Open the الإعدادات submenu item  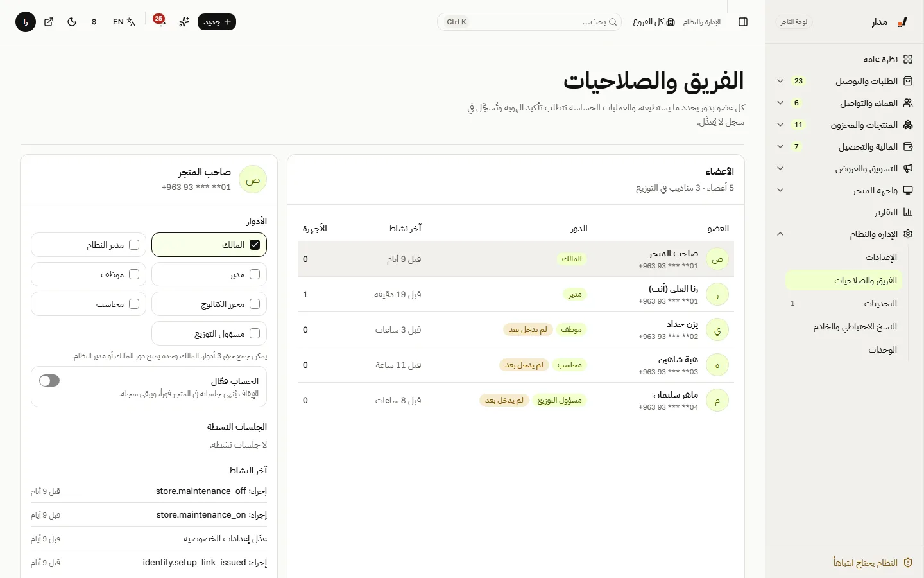pos(844,258)
